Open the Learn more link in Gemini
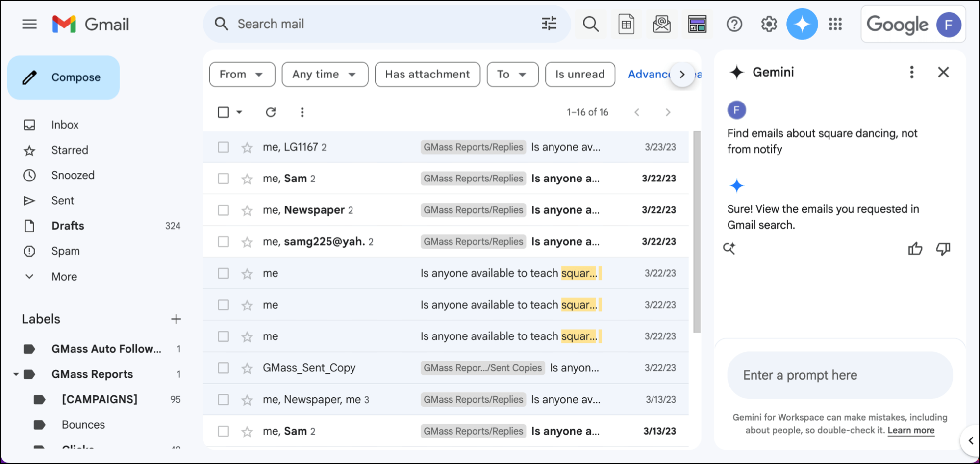This screenshot has width=980, height=464. [x=911, y=430]
